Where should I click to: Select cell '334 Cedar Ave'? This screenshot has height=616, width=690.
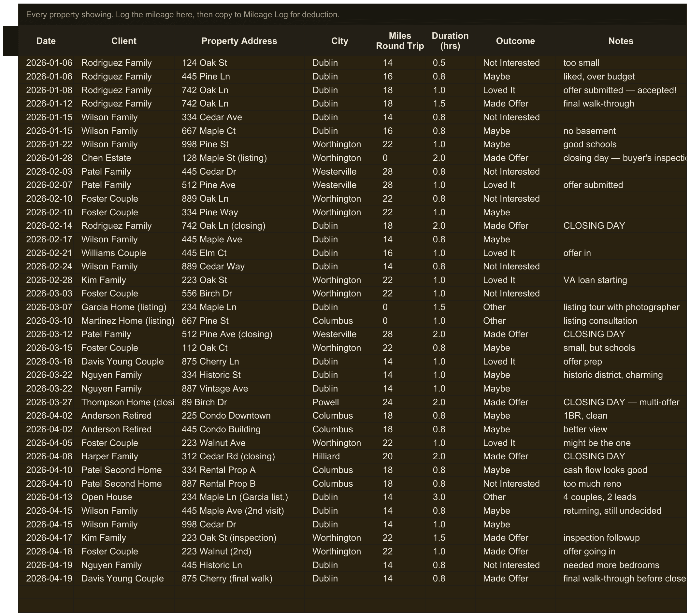239,117
